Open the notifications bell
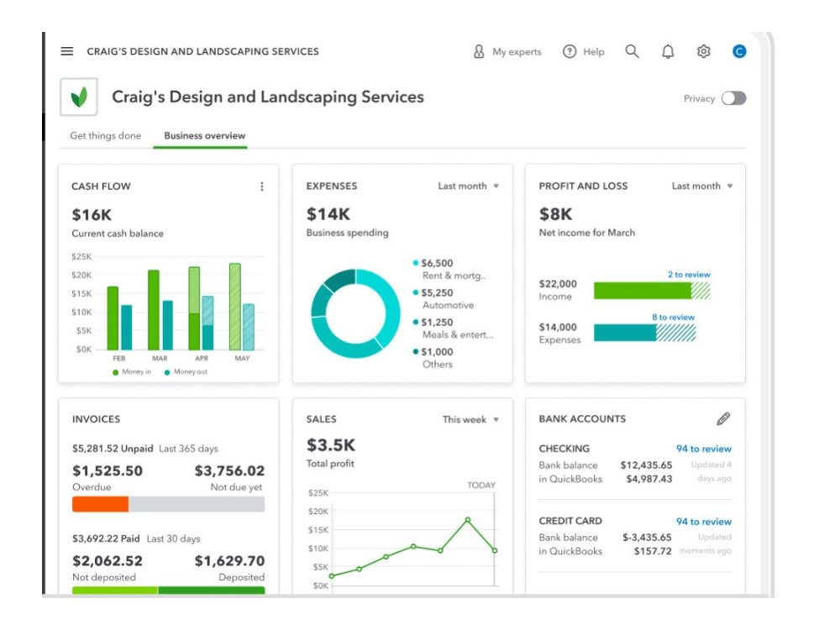Viewport: 840px width, 630px height. [x=668, y=51]
